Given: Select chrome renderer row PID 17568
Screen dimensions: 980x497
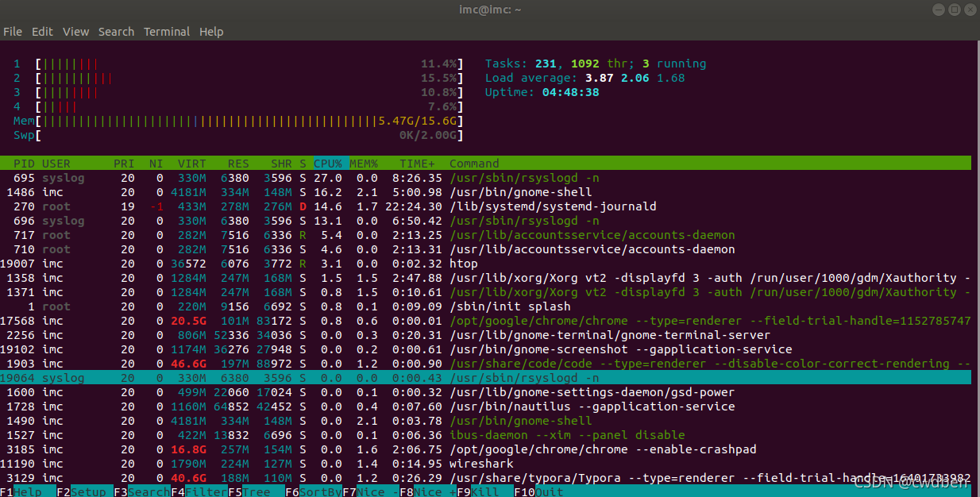Looking at the screenshot, I should click(x=486, y=321).
